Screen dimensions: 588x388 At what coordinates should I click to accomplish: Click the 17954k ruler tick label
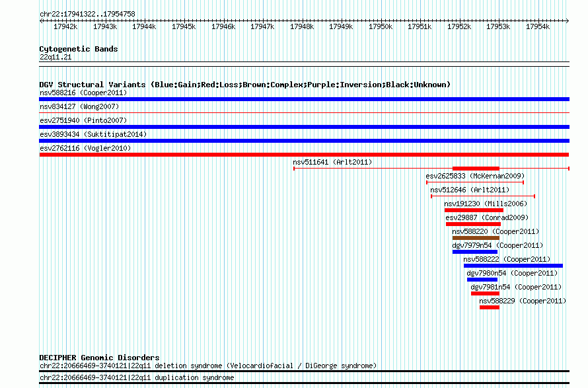point(538,26)
